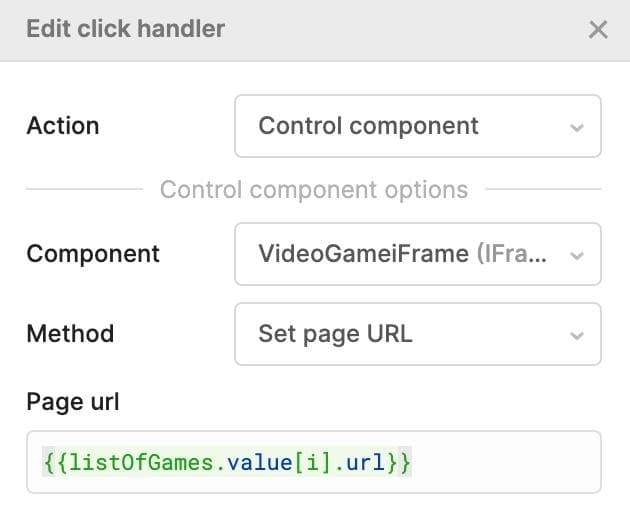The width and height of the screenshot is (630, 512).
Task: Click the chevron arrow on the Action dropdown
Action: click(576, 127)
